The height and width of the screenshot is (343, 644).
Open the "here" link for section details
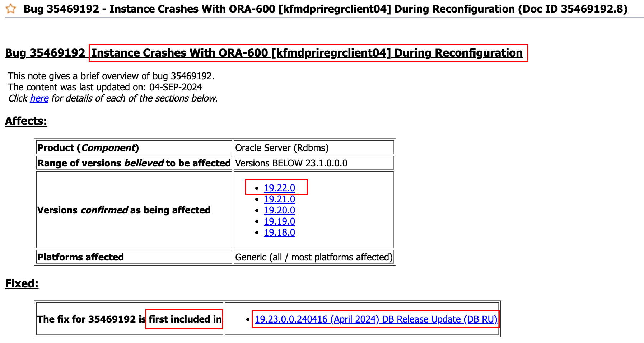click(38, 98)
